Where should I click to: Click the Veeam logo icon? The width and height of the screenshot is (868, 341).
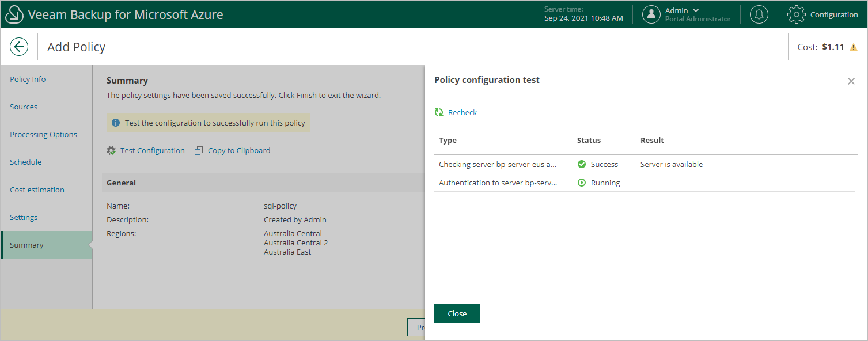[x=14, y=14]
